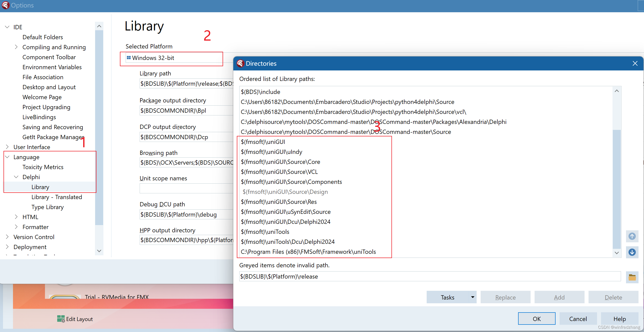644x332 pixels.
Task: Expand the Version Control node
Action: [7, 237]
